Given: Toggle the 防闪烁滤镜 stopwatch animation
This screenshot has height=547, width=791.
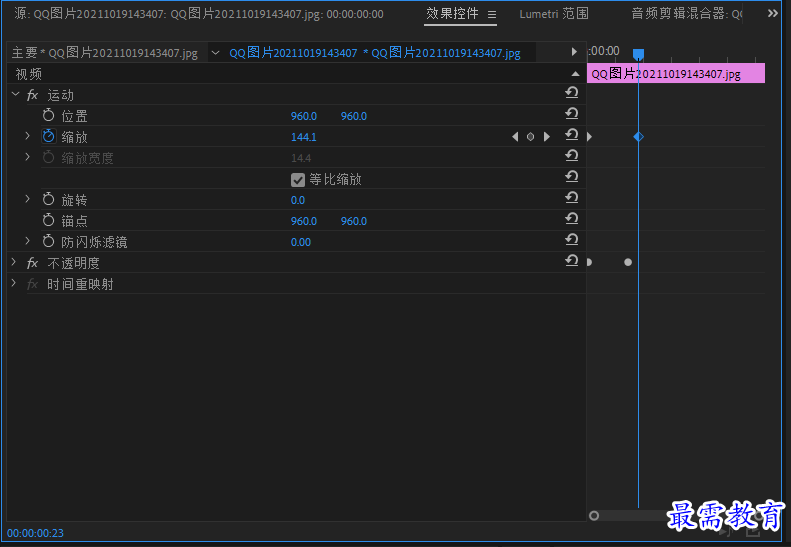Looking at the screenshot, I should point(48,242).
